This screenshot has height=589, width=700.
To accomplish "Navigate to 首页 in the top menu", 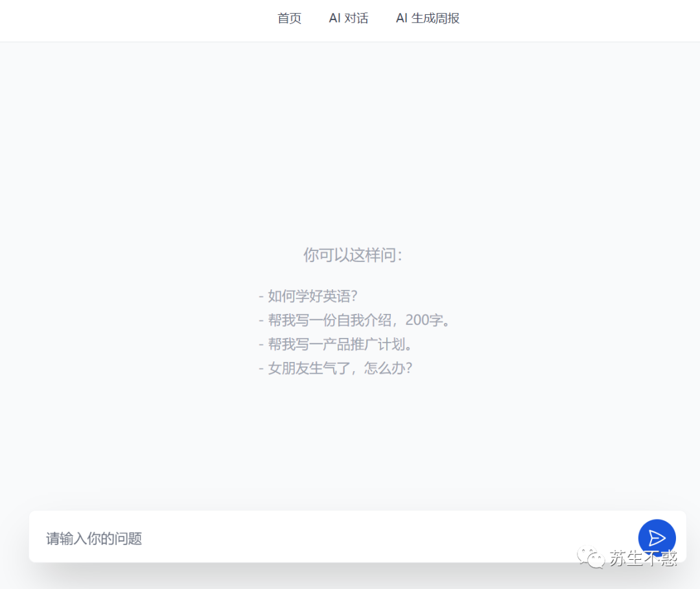I will coord(289,18).
